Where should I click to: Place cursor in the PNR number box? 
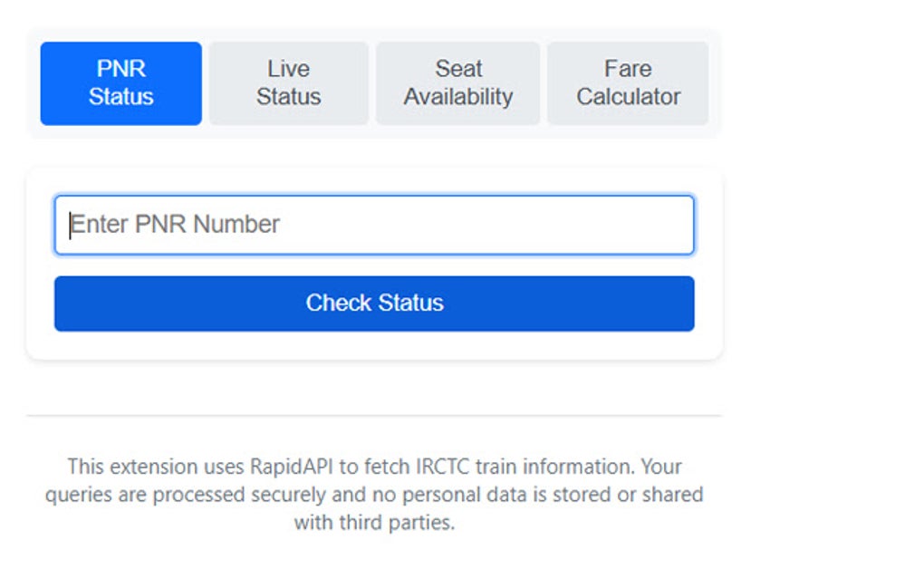point(374,225)
